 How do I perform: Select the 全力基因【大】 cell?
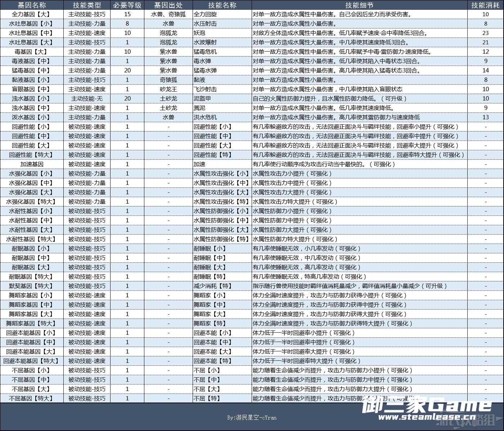(32, 14)
